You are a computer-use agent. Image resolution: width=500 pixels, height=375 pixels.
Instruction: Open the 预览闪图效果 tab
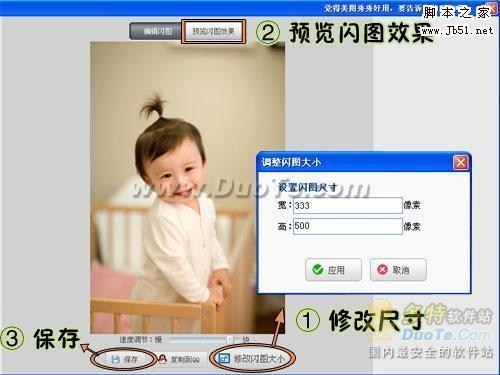point(213,31)
